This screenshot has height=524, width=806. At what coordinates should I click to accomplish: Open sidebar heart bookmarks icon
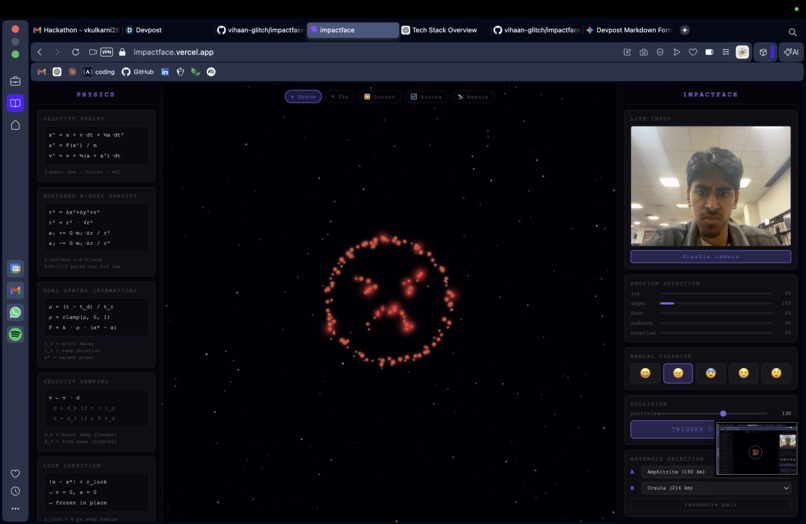coord(15,474)
